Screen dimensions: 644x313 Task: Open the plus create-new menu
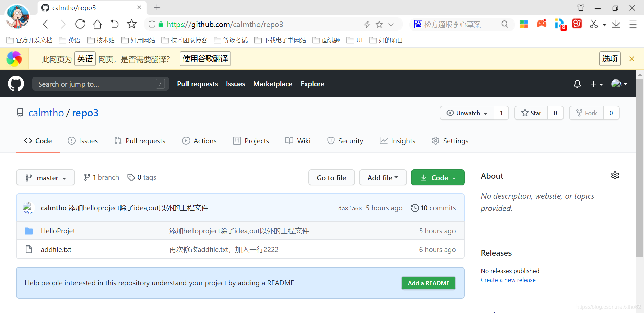pyautogui.click(x=596, y=84)
